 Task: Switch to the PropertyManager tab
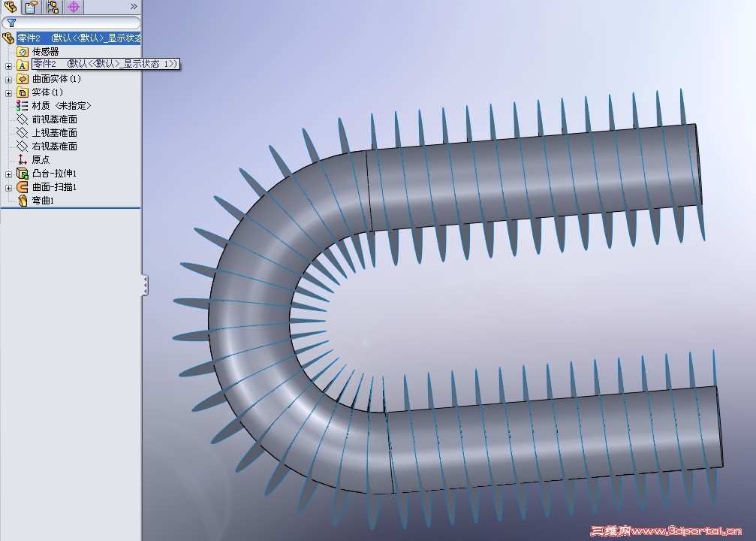point(32,7)
